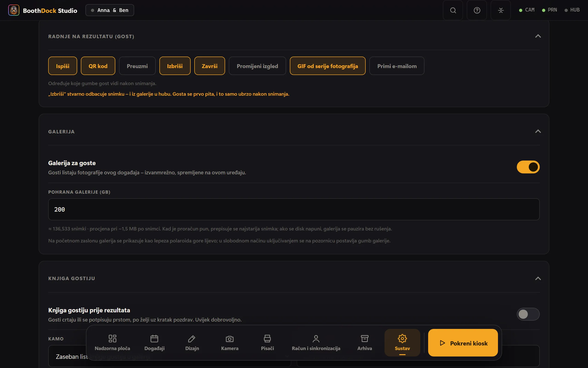Enable the Preuzmi action chip
Viewport: 588px width, 368px height.
[137, 66]
